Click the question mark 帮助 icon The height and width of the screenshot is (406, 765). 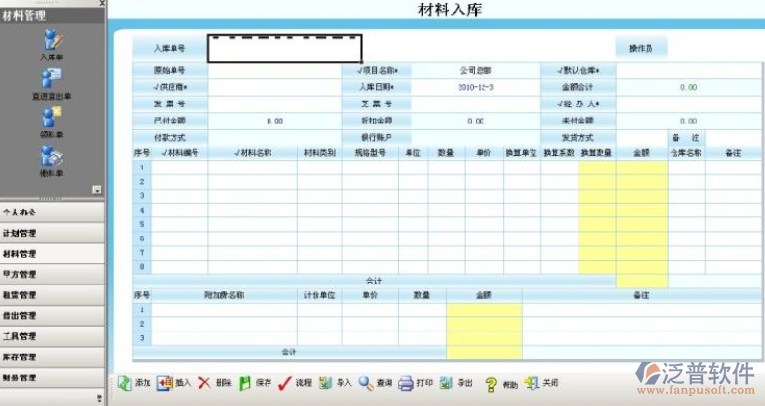(x=490, y=385)
